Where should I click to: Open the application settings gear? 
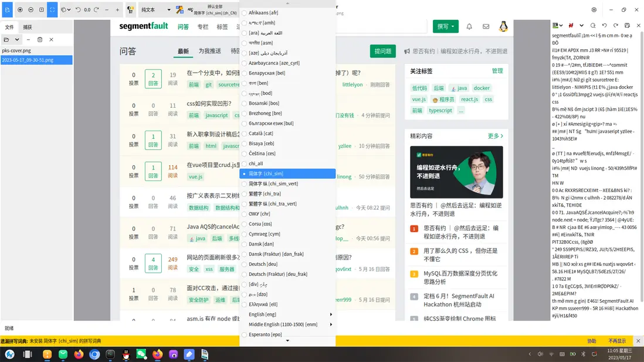(x=594, y=9)
